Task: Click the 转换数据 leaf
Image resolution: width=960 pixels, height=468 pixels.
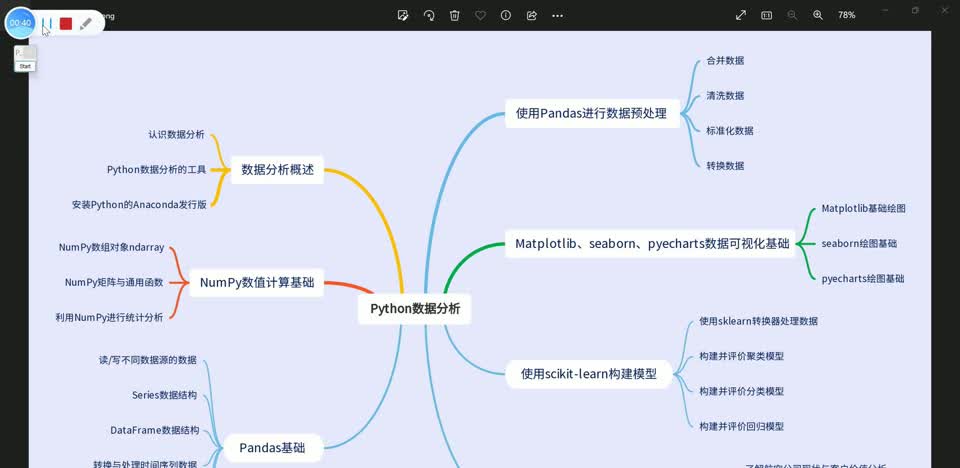Action: point(726,165)
